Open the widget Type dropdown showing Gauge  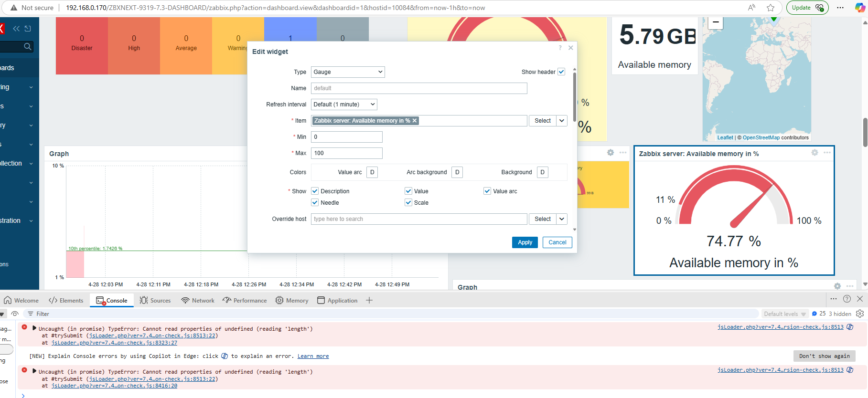tap(348, 72)
